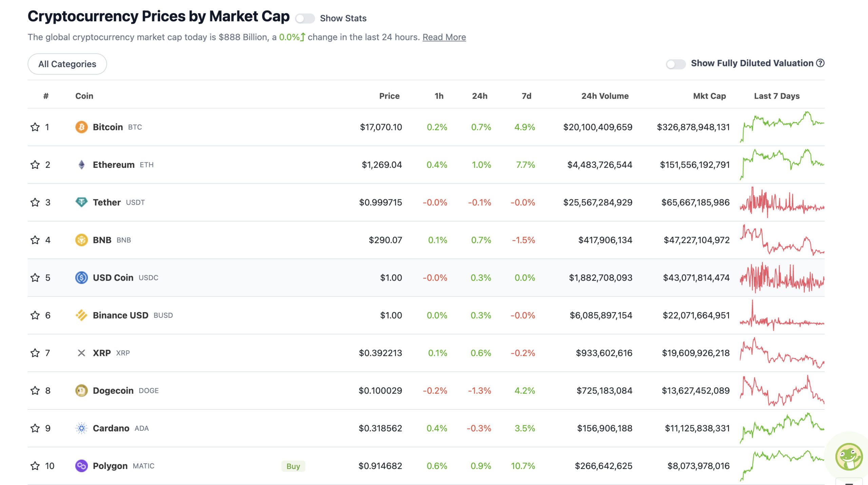Sort by 7d change column

[x=526, y=96]
